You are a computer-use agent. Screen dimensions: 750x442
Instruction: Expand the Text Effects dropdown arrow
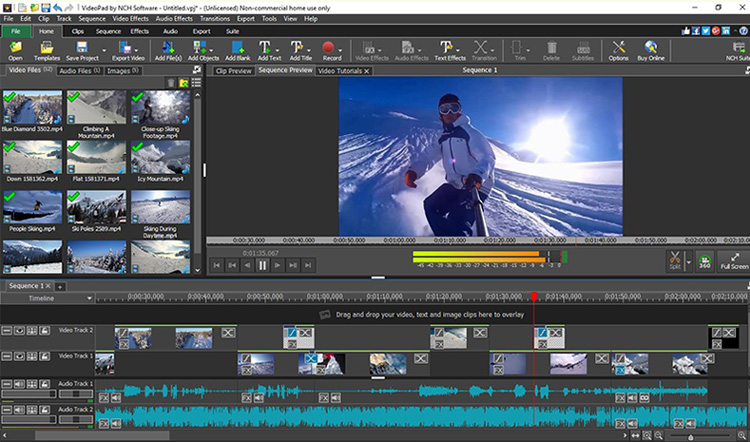(x=457, y=50)
